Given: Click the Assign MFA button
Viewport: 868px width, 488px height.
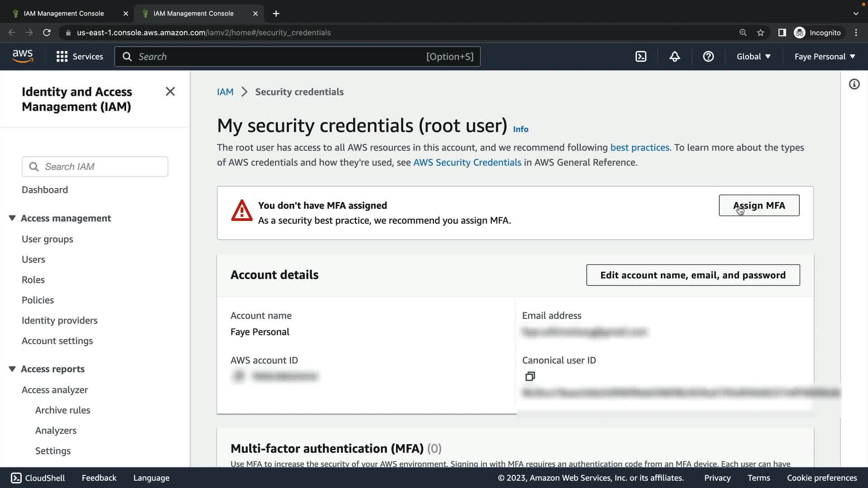Looking at the screenshot, I should coord(759,206).
